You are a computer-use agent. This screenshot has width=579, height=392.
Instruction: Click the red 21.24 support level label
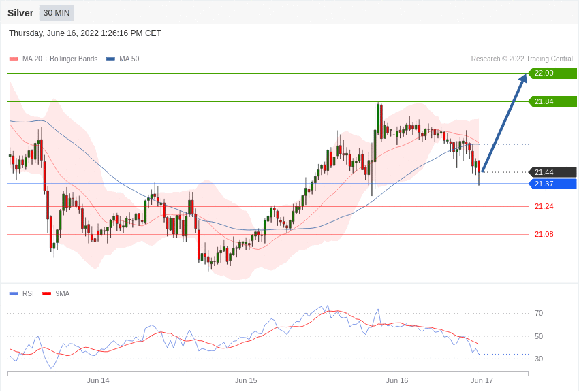pos(544,206)
